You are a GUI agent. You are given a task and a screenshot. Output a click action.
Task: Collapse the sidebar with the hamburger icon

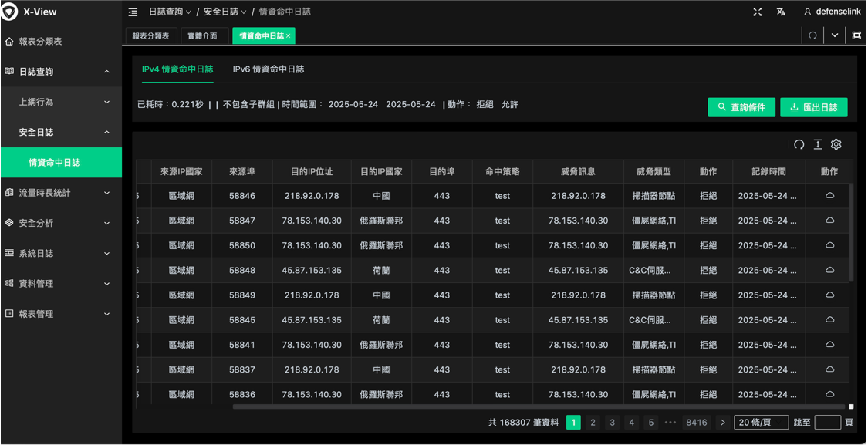pyautogui.click(x=133, y=12)
